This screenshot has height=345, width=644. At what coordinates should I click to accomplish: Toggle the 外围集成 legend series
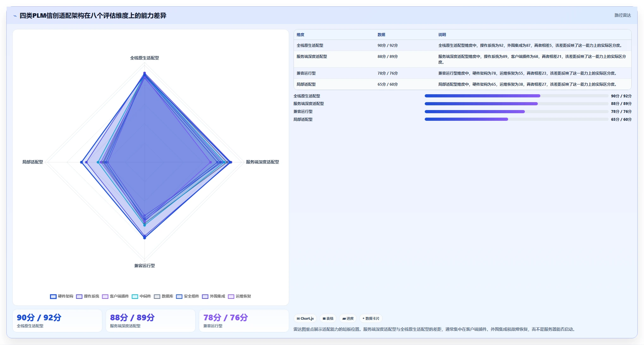(213, 296)
